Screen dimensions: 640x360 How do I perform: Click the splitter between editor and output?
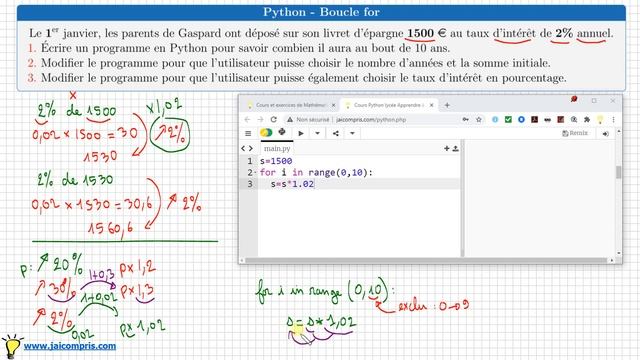463,198
